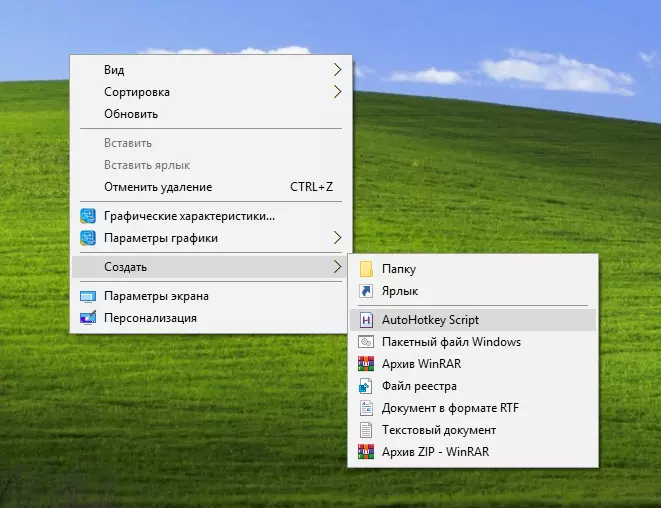Open Графические характеристики...
Image resolution: width=661 pixels, height=508 pixels.
(211, 216)
